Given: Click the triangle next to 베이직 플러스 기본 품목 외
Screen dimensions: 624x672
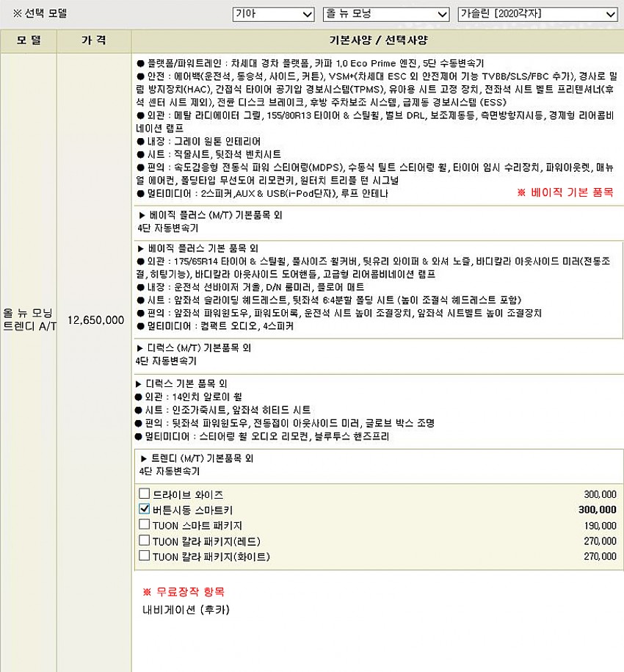Looking at the screenshot, I should click(141, 248).
